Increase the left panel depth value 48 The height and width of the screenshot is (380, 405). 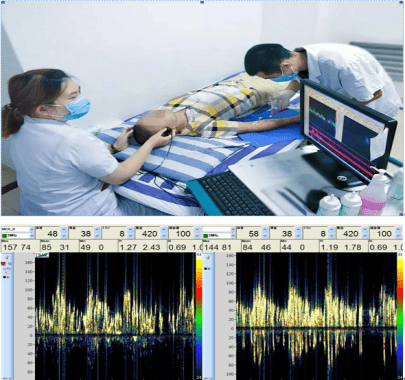64,230
